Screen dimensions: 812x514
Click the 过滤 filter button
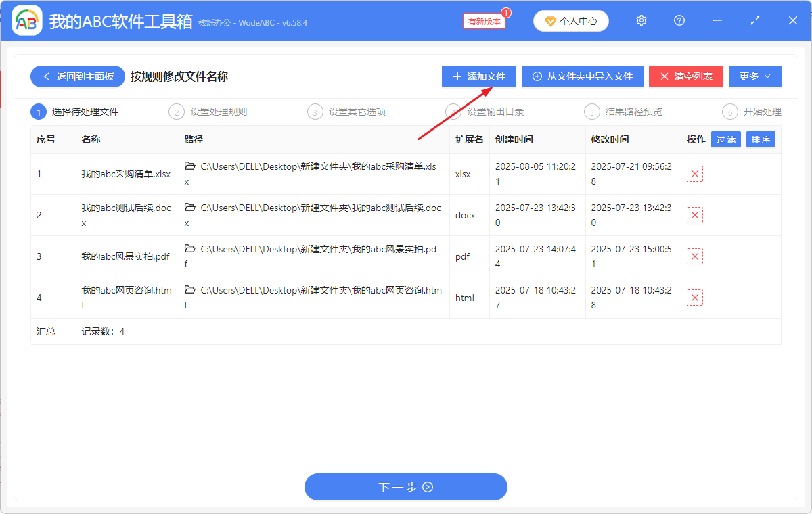[725, 139]
